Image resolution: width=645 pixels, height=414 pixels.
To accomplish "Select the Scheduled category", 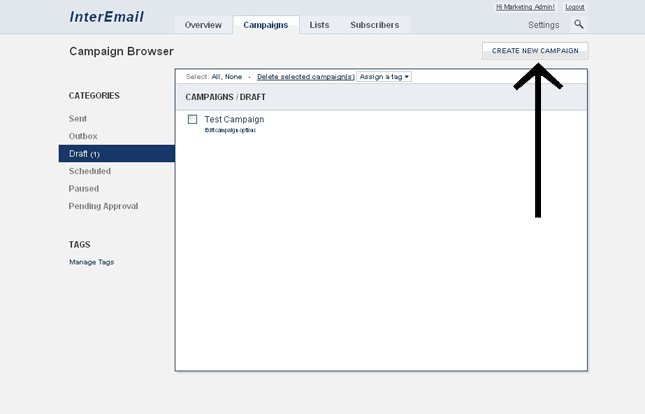I will pyautogui.click(x=90, y=171).
